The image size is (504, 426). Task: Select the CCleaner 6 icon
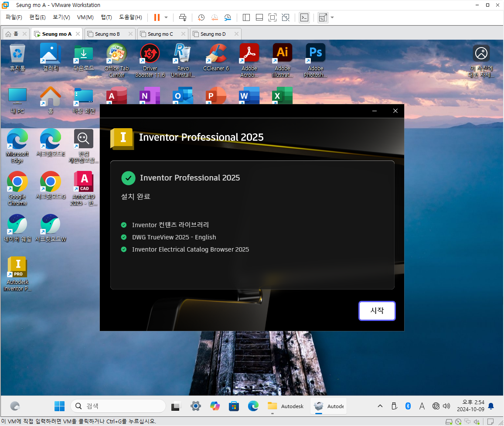216,58
